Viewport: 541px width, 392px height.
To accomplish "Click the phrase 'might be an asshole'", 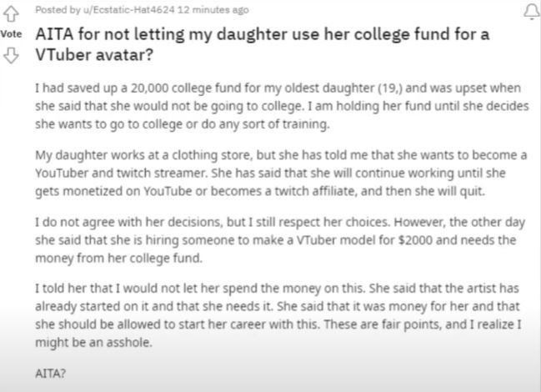I will pos(93,342).
